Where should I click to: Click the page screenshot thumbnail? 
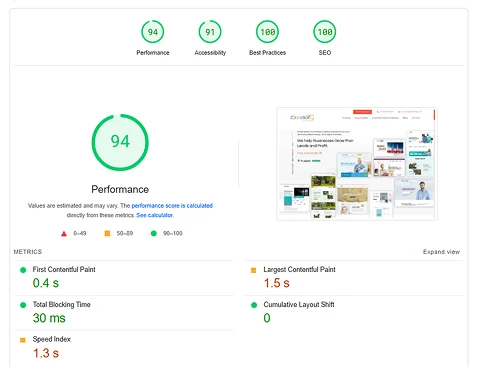[357, 164]
